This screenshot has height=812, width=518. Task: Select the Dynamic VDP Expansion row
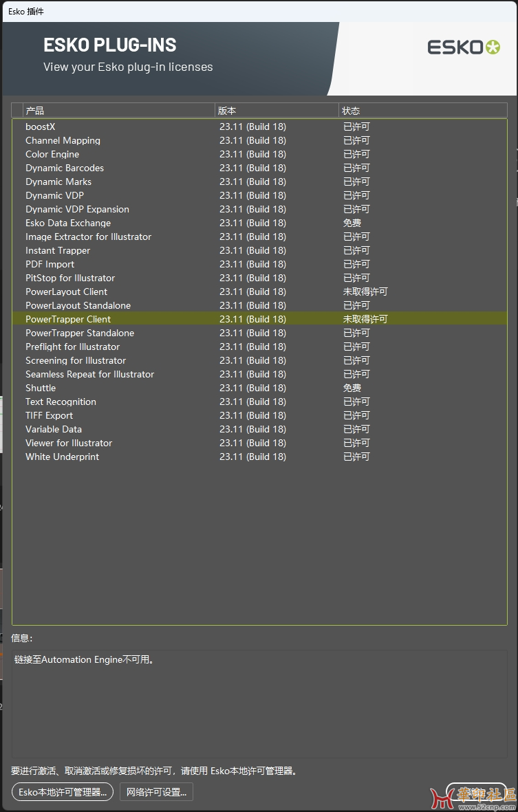click(259, 209)
